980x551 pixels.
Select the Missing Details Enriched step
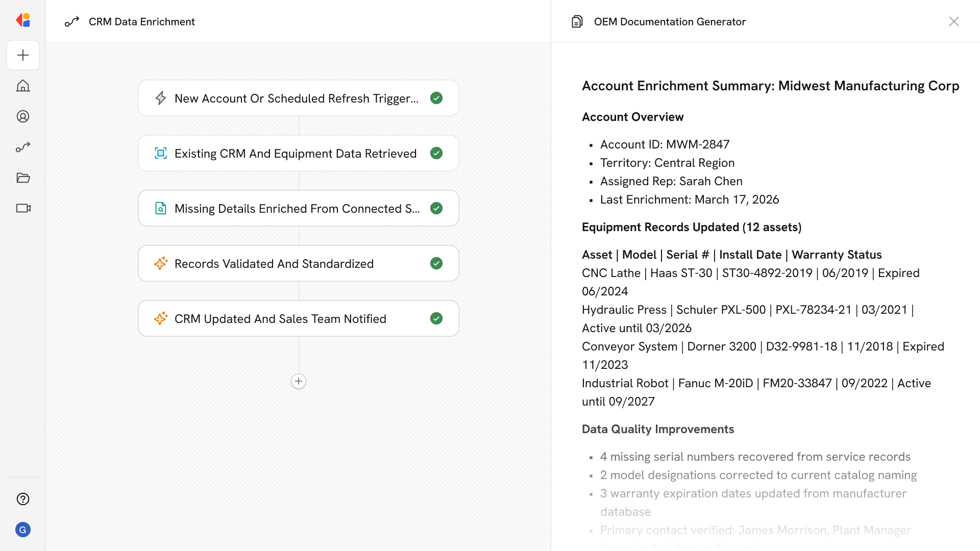(297, 208)
